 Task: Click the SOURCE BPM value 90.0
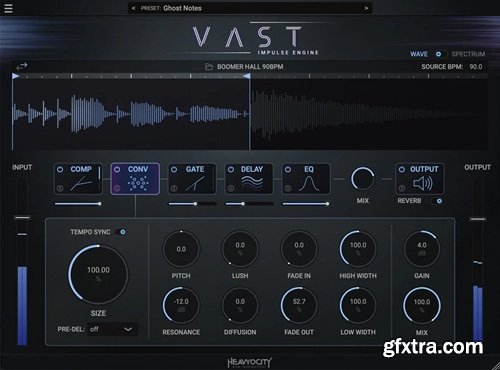tap(476, 67)
